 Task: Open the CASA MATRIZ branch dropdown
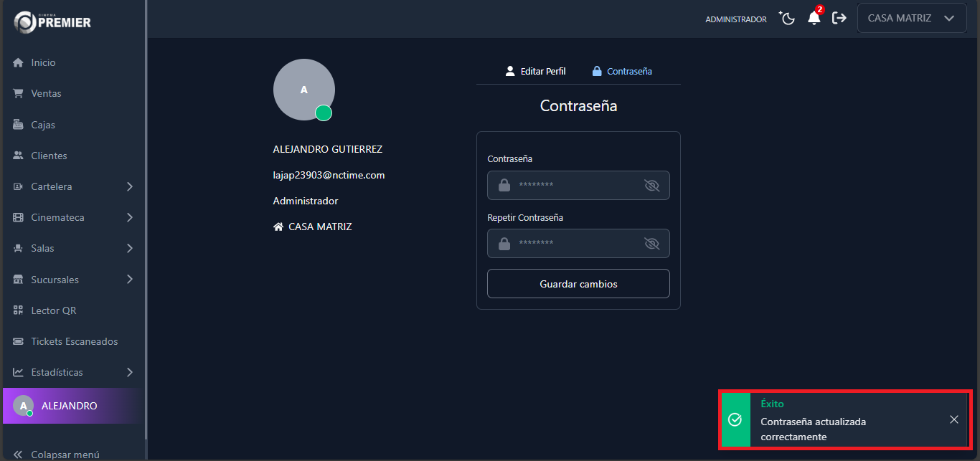pos(911,17)
